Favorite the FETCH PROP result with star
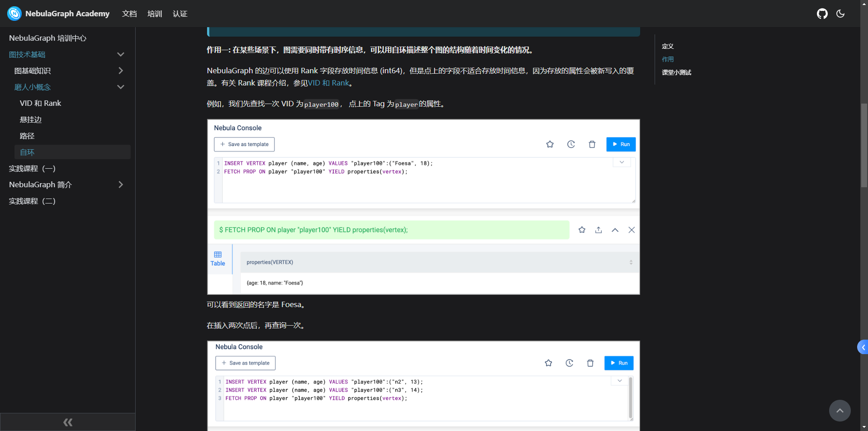This screenshot has height=431, width=868. [x=582, y=230]
